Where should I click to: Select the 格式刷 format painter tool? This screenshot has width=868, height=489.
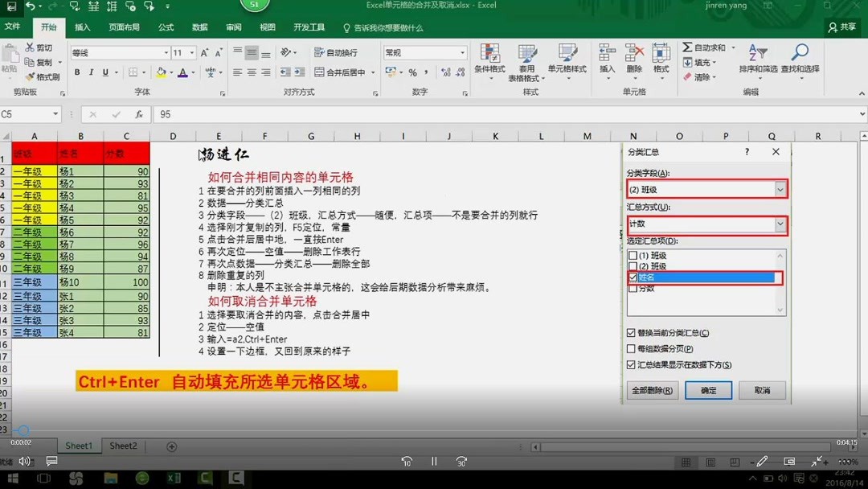[x=44, y=76]
